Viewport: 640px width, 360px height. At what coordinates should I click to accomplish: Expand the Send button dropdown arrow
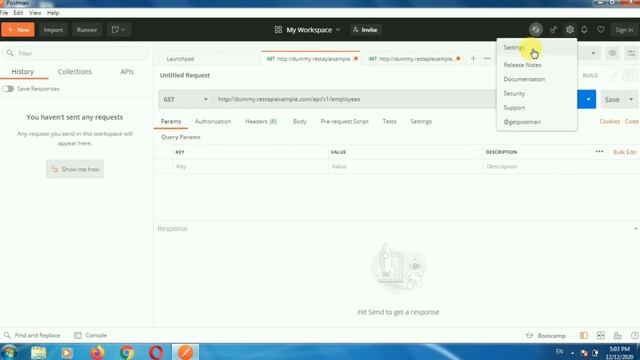click(x=588, y=99)
